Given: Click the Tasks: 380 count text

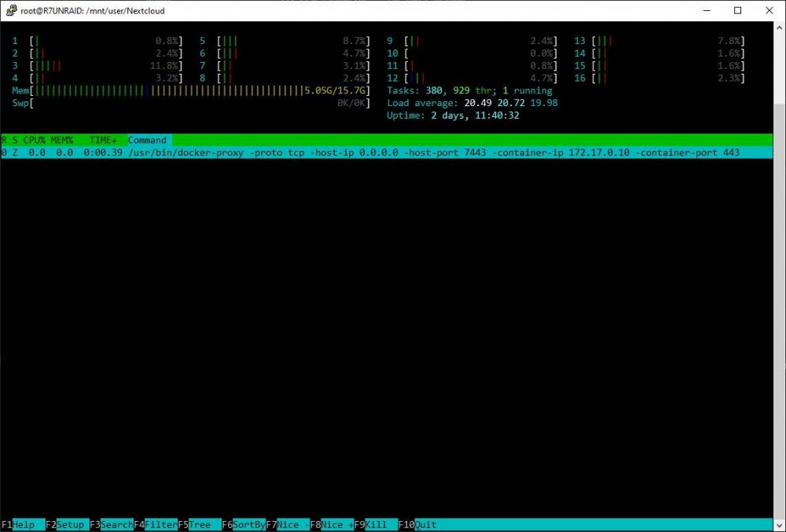Looking at the screenshot, I should point(414,90).
